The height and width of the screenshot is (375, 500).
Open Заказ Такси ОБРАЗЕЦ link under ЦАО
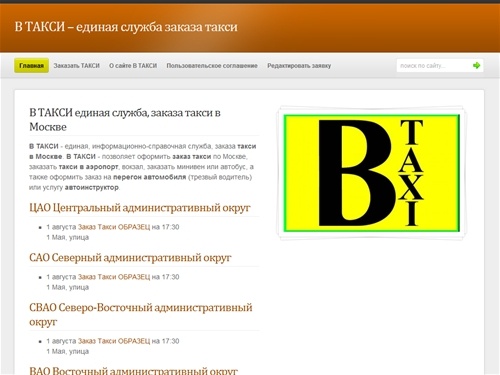pos(114,227)
